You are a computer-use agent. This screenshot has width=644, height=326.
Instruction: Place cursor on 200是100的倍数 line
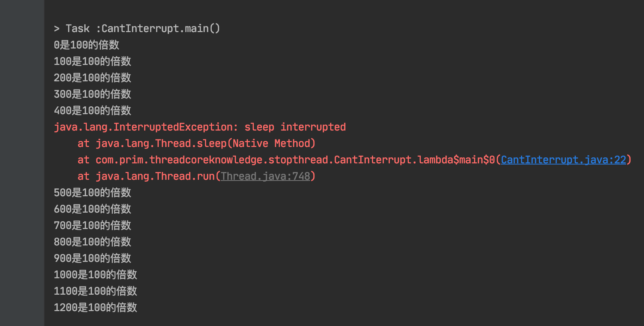pyautogui.click(x=92, y=78)
